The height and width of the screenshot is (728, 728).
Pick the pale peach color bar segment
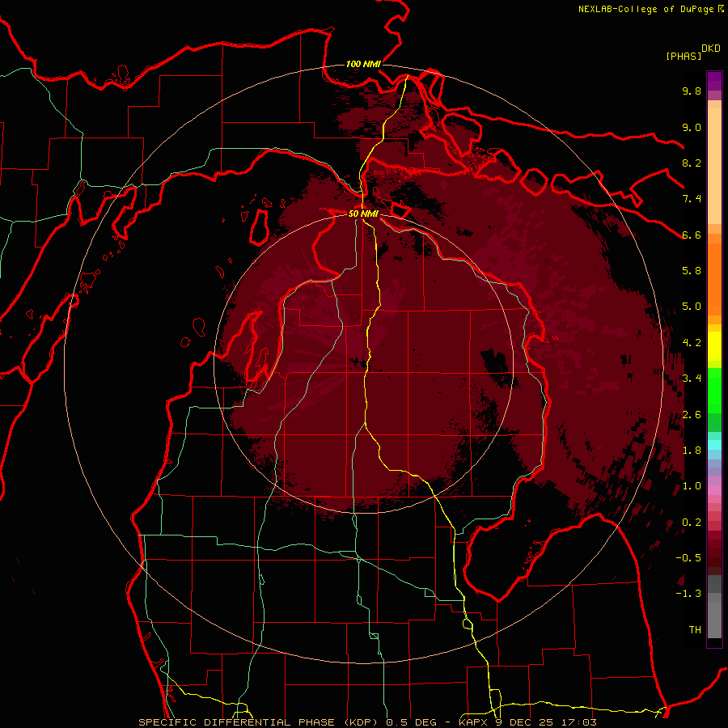[714, 166]
